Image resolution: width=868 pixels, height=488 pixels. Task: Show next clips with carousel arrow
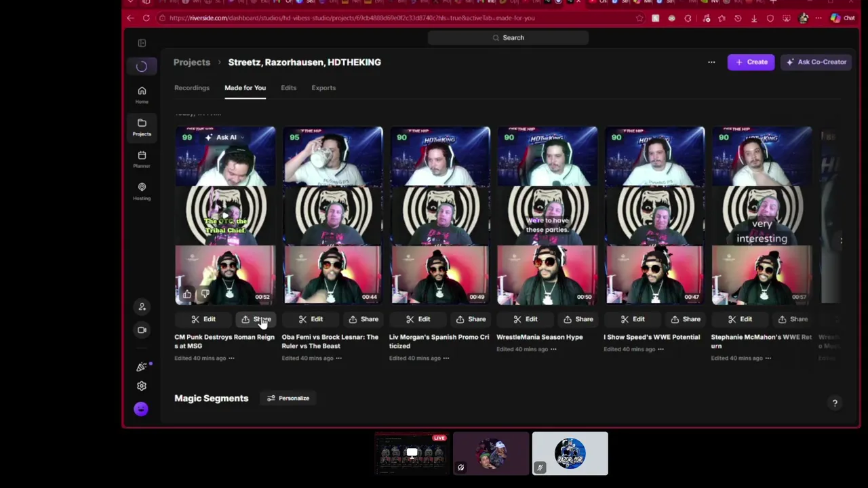tap(842, 240)
